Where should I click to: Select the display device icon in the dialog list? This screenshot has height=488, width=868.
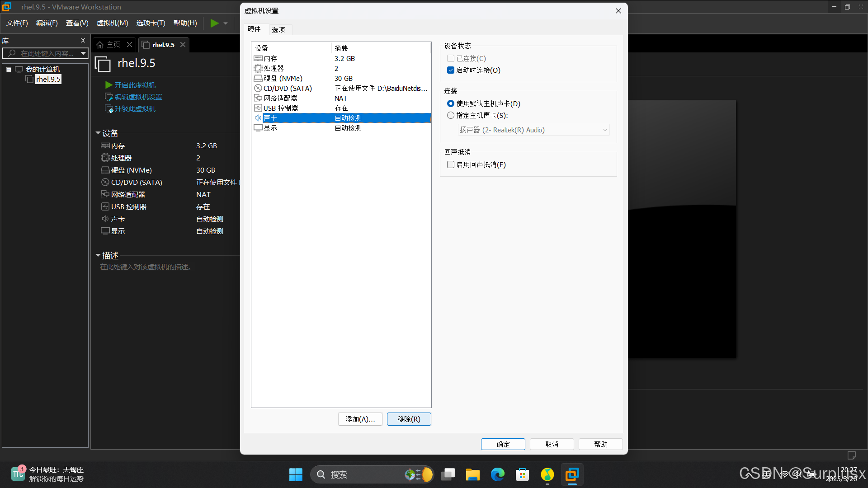point(258,128)
